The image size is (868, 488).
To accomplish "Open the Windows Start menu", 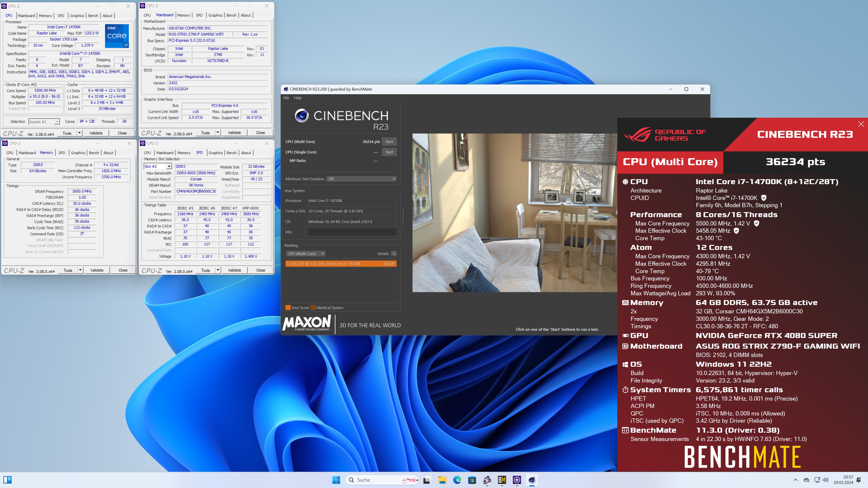I will (x=336, y=480).
